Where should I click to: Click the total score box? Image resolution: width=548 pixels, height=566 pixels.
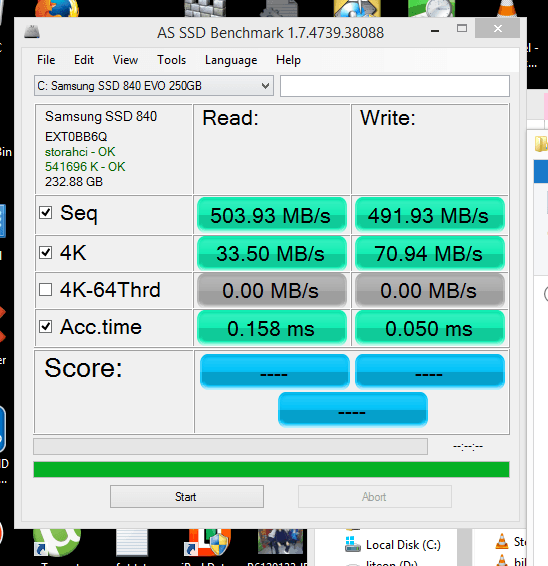353,409
